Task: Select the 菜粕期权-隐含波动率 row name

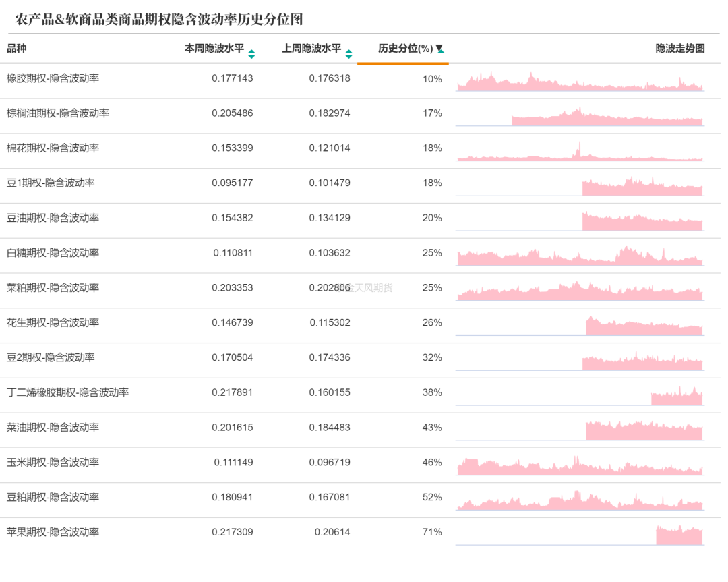Action: point(53,287)
